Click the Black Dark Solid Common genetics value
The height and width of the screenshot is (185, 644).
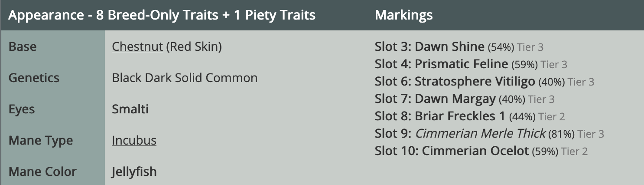(185, 78)
